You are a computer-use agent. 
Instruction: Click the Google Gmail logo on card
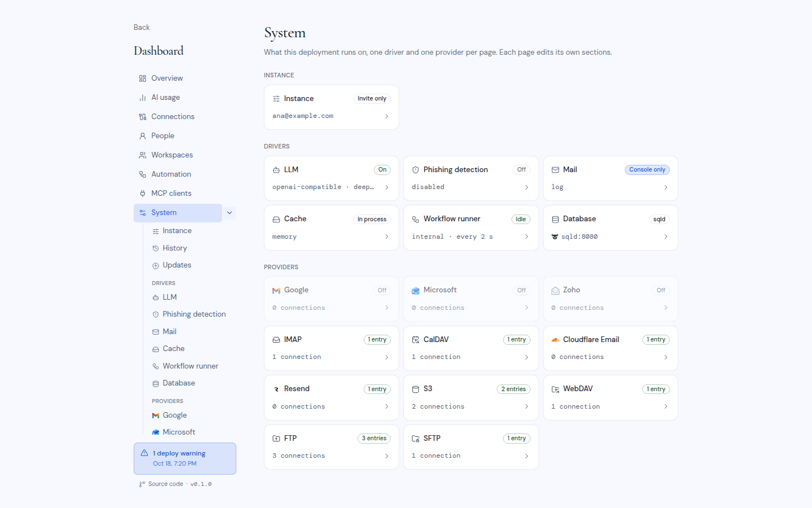276,290
